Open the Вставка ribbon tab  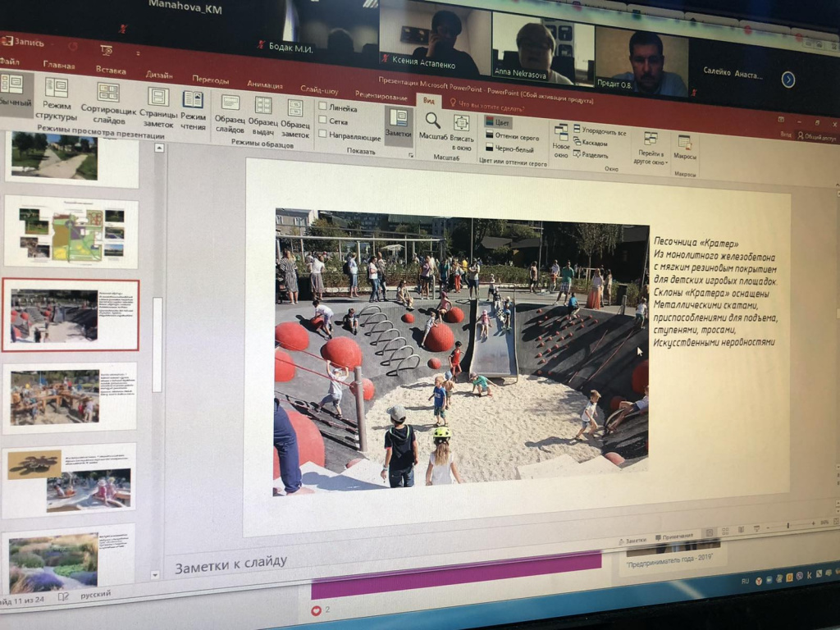click(110, 70)
